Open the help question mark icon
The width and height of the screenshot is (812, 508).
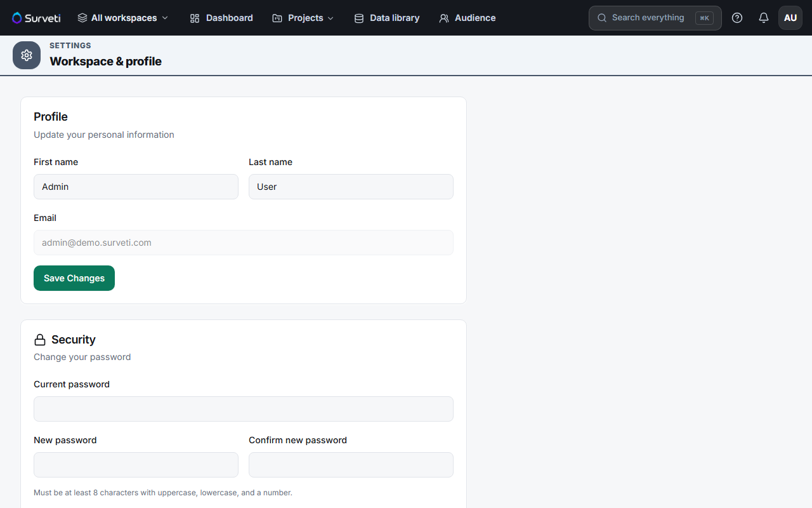737,18
